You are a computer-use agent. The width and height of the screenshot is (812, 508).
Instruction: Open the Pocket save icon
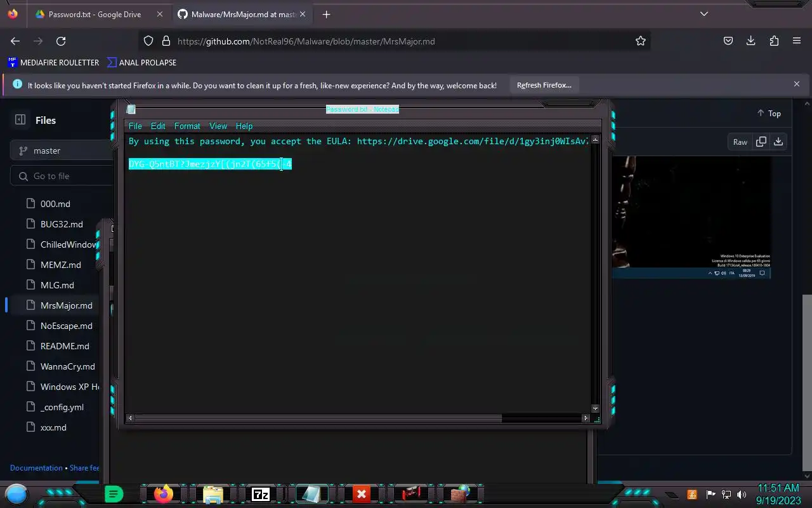[728, 41]
